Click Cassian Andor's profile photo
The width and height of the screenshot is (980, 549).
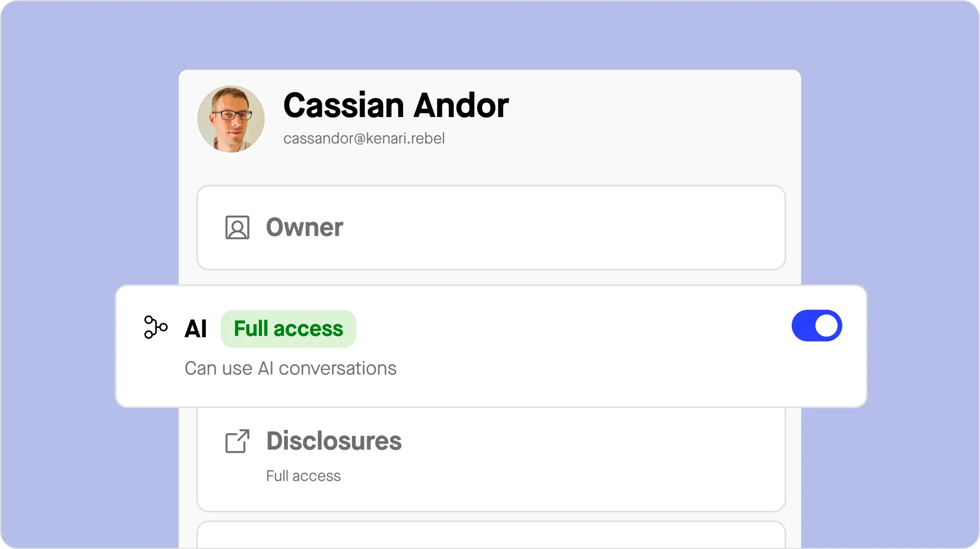click(231, 119)
